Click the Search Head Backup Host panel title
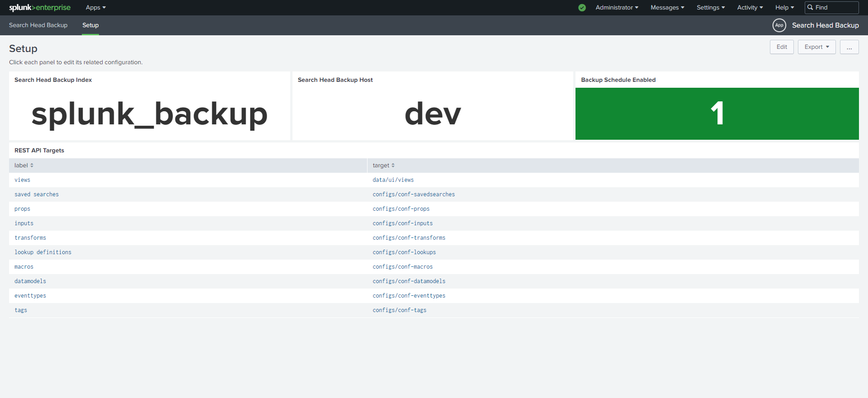 (x=335, y=80)
